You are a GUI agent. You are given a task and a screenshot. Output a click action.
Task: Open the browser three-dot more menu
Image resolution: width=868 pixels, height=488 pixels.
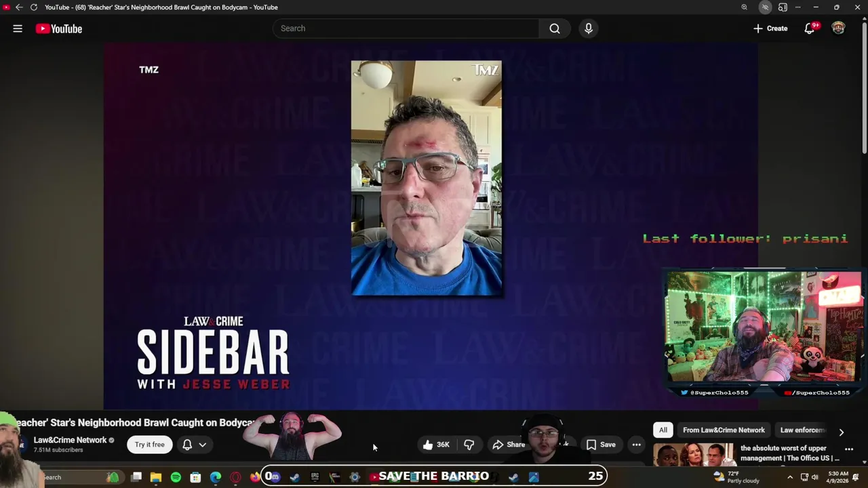point(798,7)
